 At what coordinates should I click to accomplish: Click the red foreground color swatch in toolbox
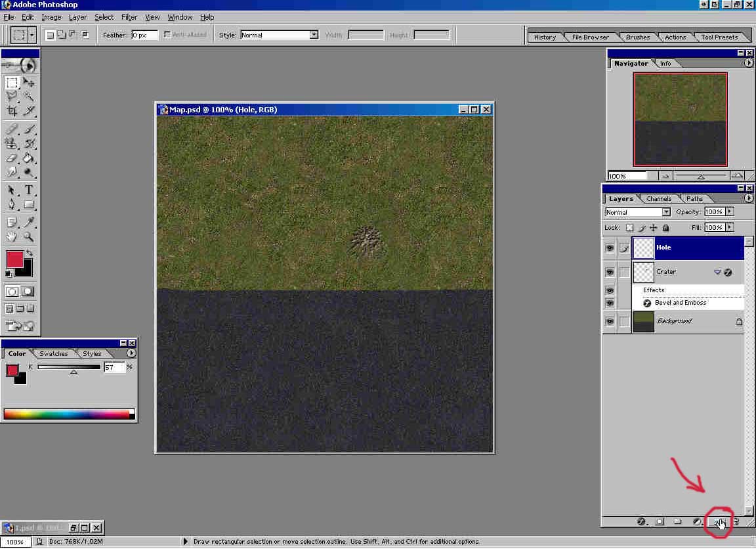pos(14,259)
